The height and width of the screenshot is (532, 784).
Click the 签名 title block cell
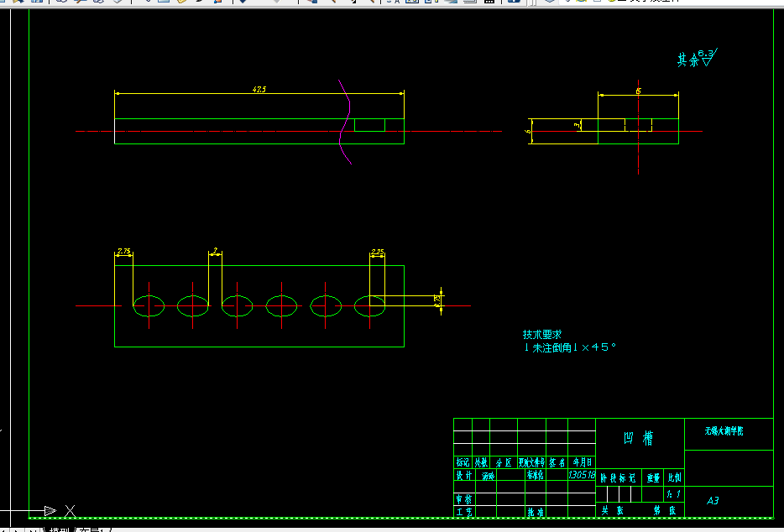557,462
